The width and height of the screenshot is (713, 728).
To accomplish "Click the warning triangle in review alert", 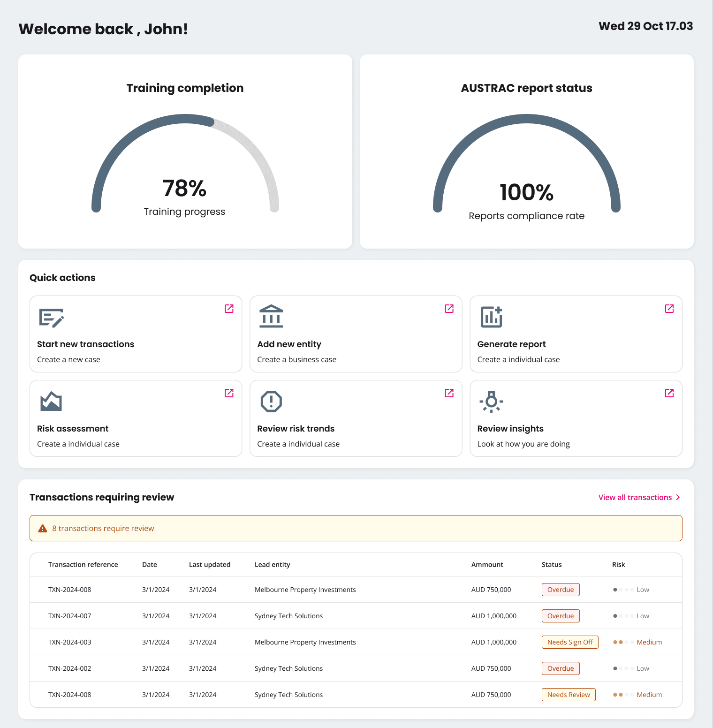I will [x=43, y=529].
